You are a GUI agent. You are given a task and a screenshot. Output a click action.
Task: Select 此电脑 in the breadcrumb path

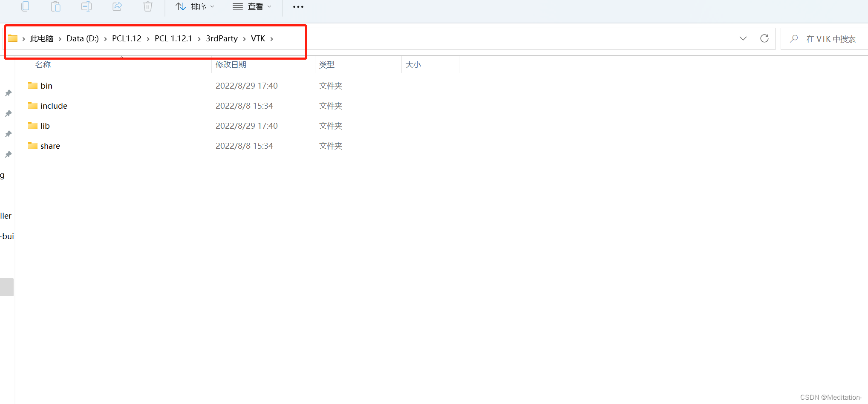click(x=42, y=39)
